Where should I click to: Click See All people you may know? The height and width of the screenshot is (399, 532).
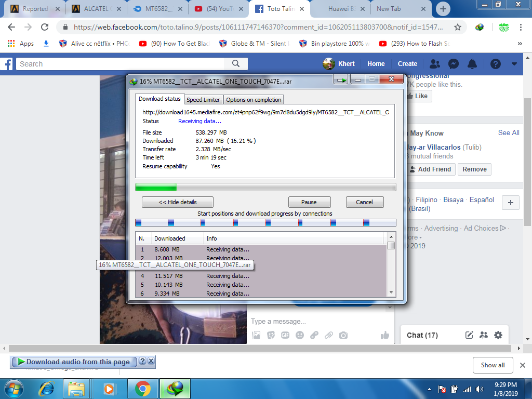pyautogui.click(x=509, y=132)
